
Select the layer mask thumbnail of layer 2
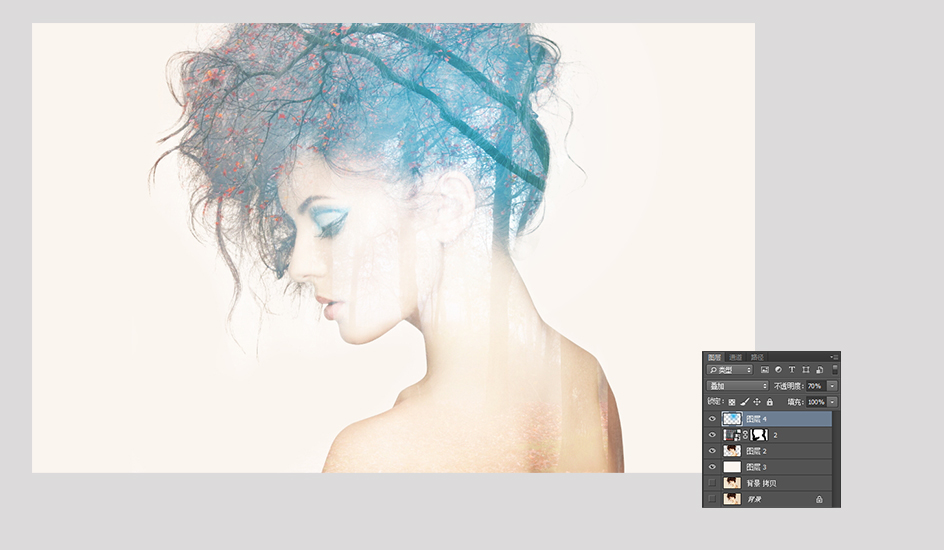click(759, 434)
